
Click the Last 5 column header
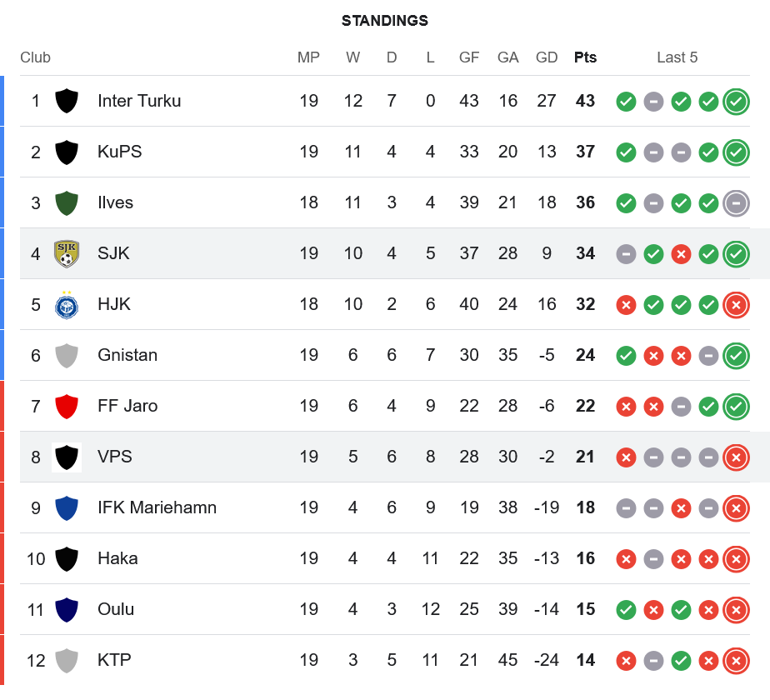tap(677, 57)
